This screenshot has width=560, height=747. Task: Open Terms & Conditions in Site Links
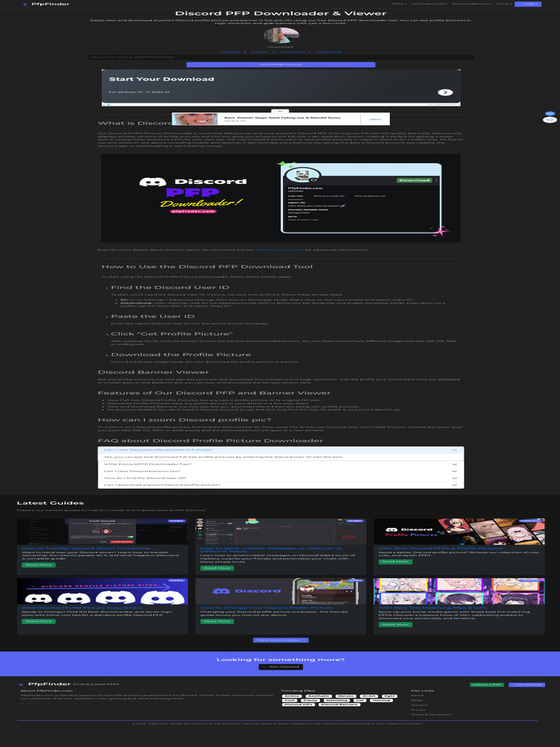coord(431,714)
